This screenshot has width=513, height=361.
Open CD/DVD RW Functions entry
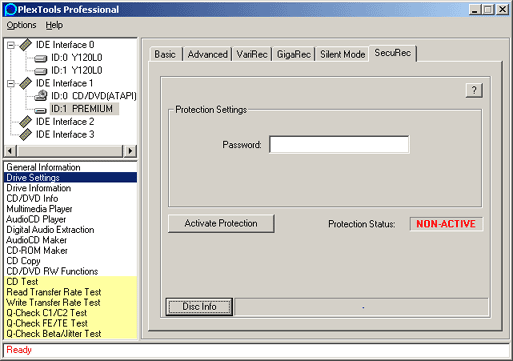70,271
